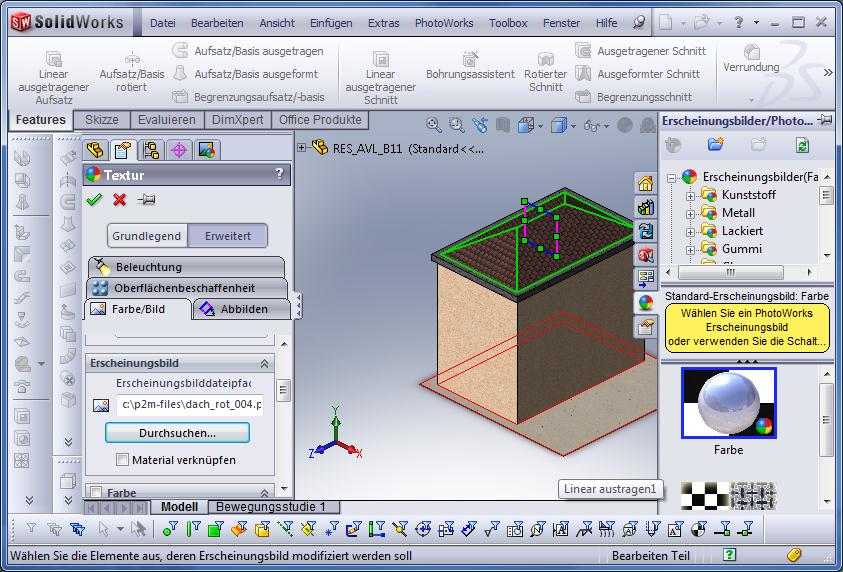This screenshot has width=843, height=572.
Task: Collapse the Erscheinungsbild section
Action: click(x=265, y=364)
